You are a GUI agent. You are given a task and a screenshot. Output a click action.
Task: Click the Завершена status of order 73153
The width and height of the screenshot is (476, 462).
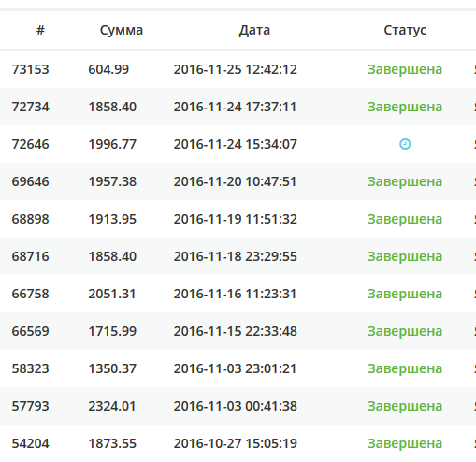pos(405,69)
